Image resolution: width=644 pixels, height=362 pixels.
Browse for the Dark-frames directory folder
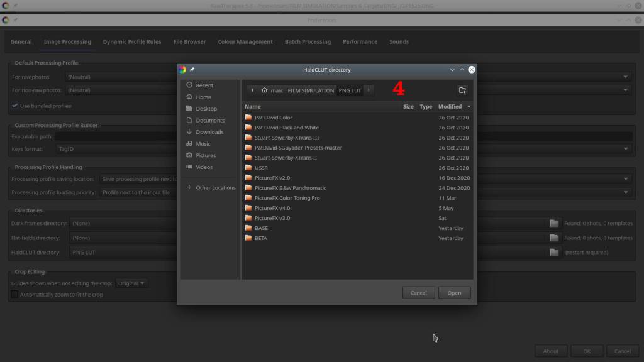pyautogui.click(x=554, y=223)
